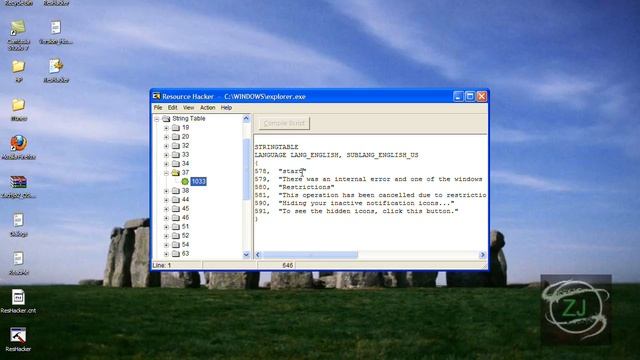The height and width of the screenshot is (360, 640).
Task: Select the 1033 language entry
Action: point(198,181)
